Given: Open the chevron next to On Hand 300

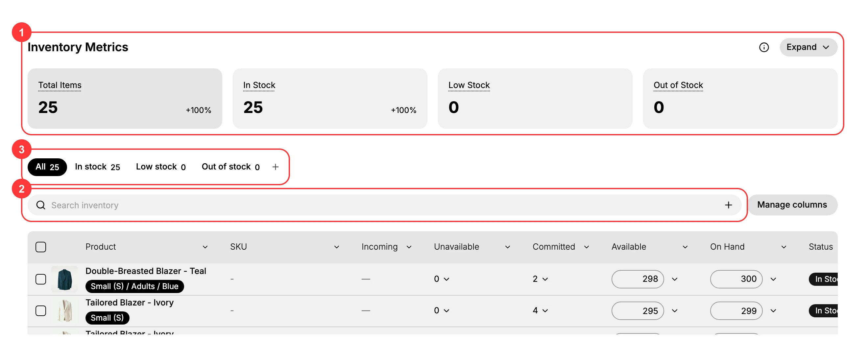Looking at the screenshot, I should pos(773,279).
